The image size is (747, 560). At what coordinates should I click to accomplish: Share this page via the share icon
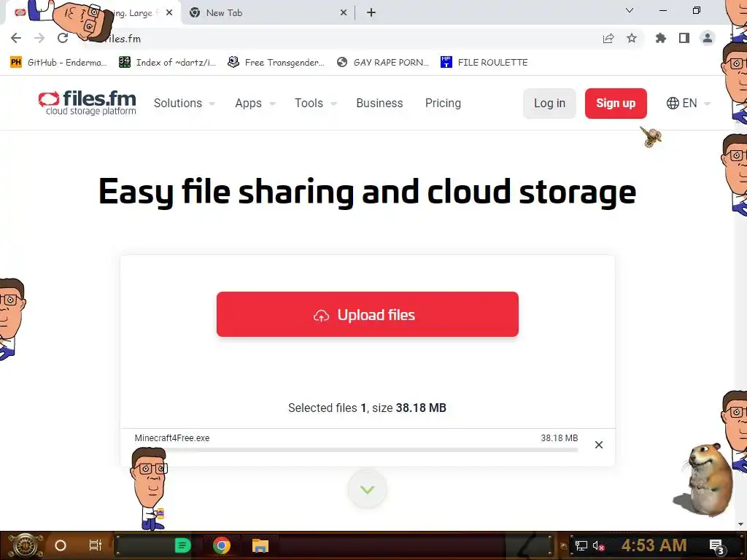point(608,38)
